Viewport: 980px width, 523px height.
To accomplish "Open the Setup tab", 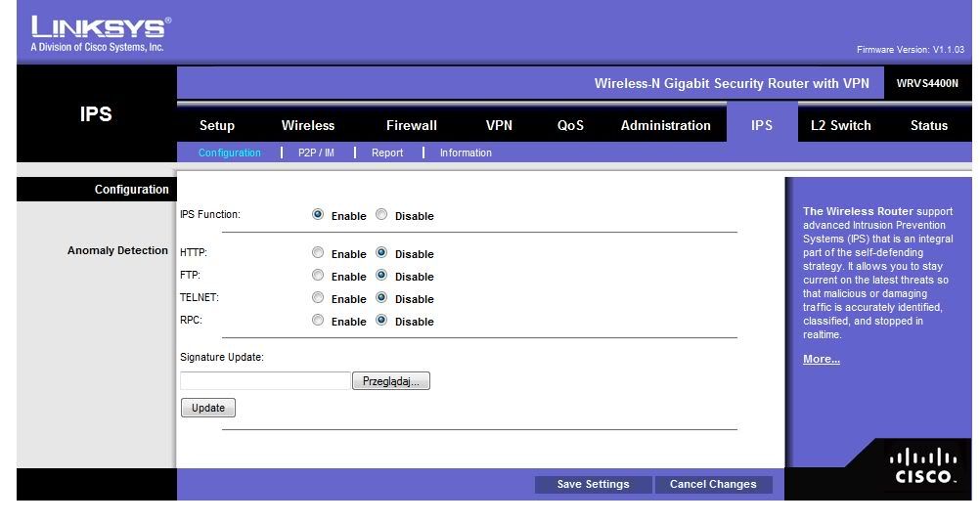I will [x=217, y=125].
